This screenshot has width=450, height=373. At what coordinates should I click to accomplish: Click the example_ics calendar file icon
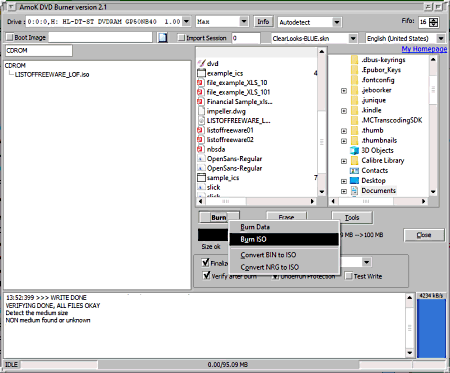(201, 73)
